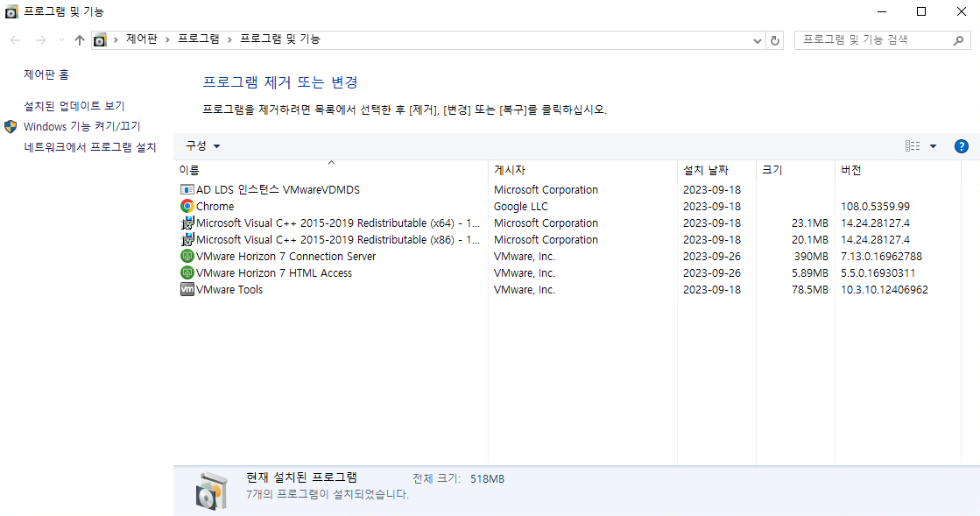Click 프로그램 및 기능 breadcrumb
The image size is (980, 516).
click(x=280, y=39)
